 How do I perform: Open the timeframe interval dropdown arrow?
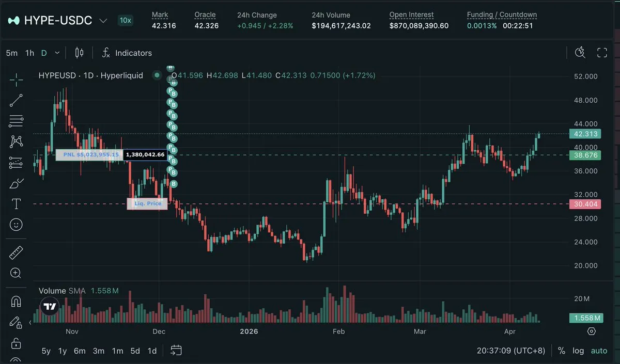57,53
